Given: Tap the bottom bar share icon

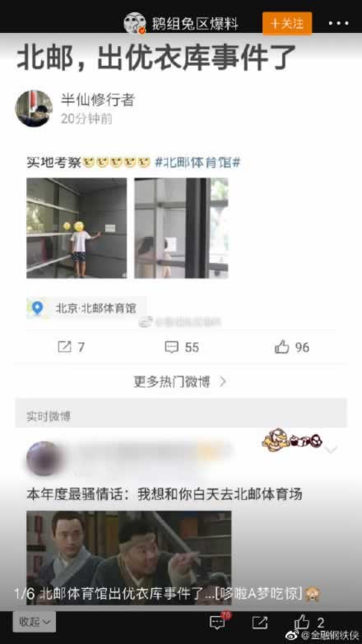Looking at the screenshot, I should tap(260, 623).
